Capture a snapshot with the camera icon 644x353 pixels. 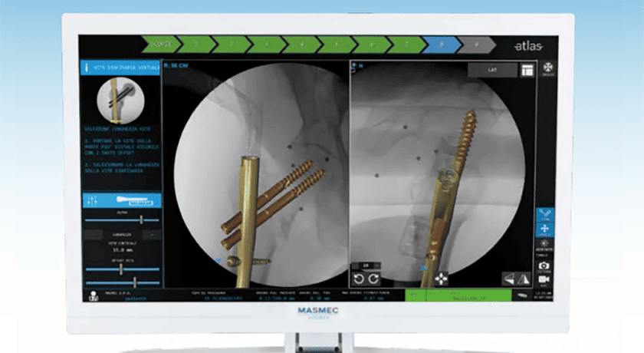point(544,267)
